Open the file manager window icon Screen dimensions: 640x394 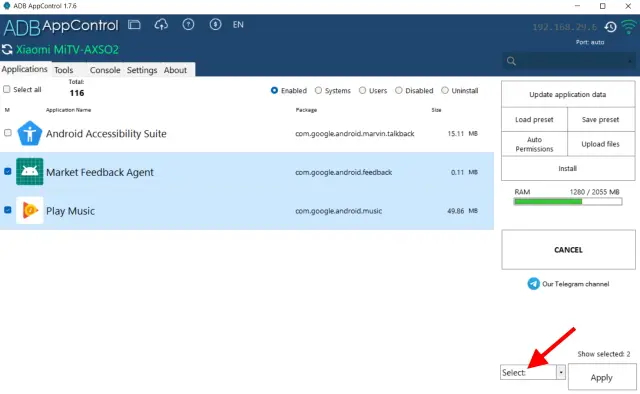pos(134,25)
